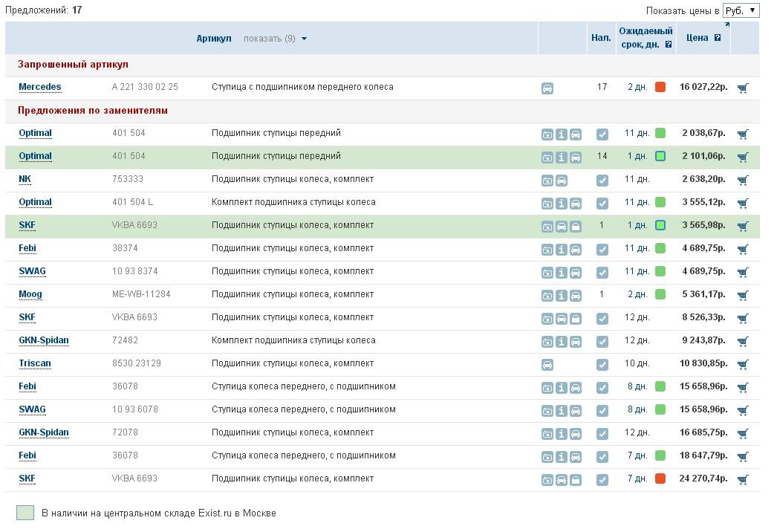The width and height of the screenshot is (774, 532).
Task: Open the Moog brand link
Action: coord(30,294)
